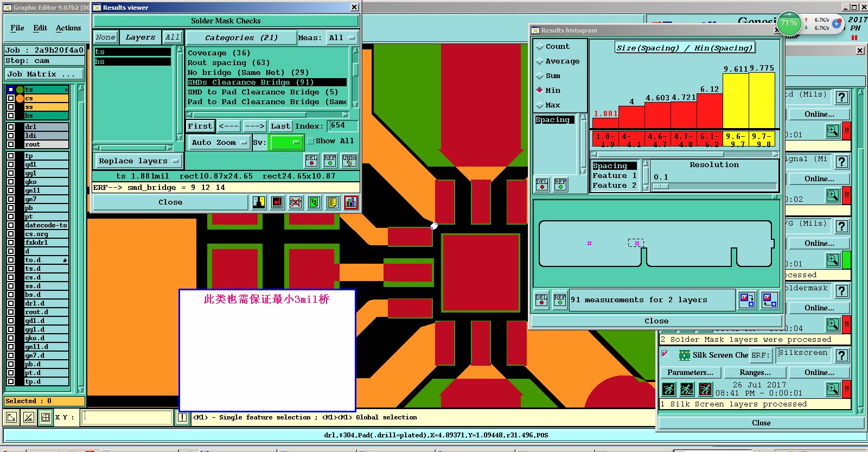Open the green Sv severity dropdown
This screenshot has width=868, height=452.
coord(286,142)
